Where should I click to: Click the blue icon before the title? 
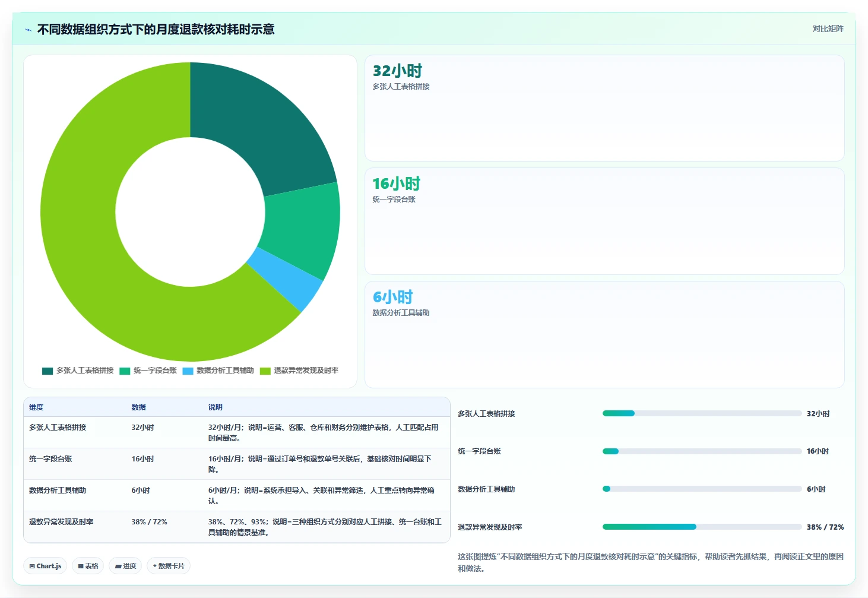point(28,30)
